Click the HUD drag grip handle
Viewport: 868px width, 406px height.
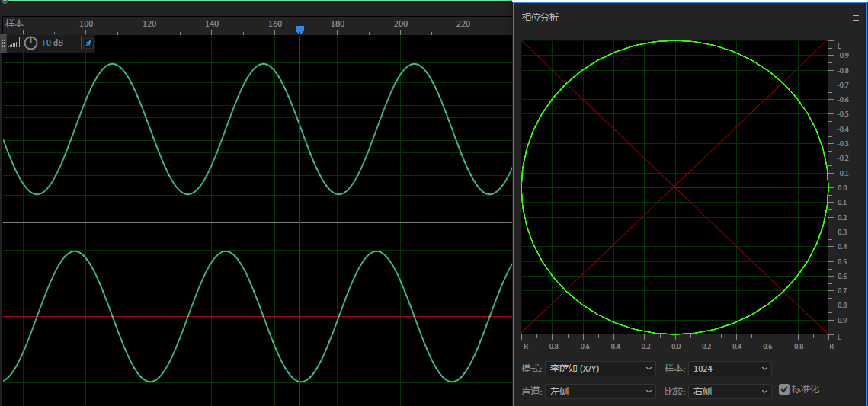(x=4, y=43)
